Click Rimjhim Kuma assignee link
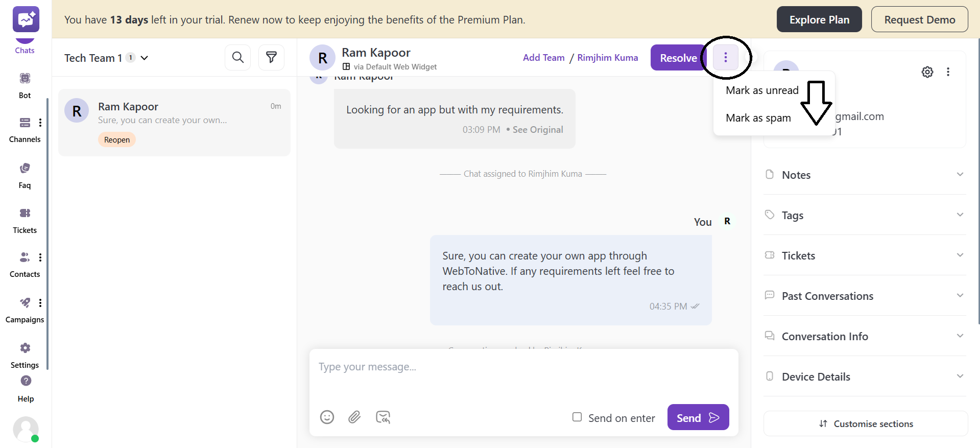Image resolution: width=980 pixels, height=448 pixels. (608, 58)
